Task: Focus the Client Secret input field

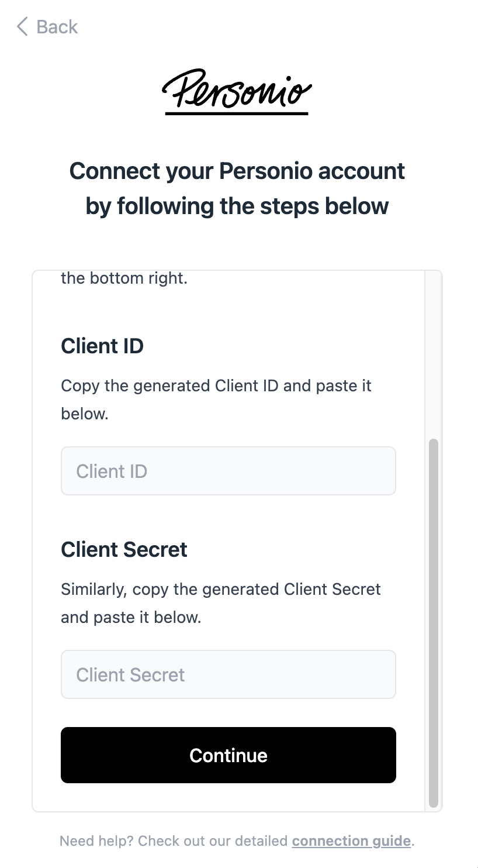Action: pos(228,674)
